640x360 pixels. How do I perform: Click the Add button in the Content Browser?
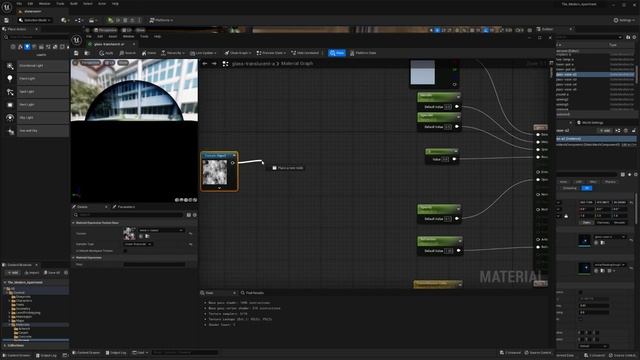click(12, 273)
